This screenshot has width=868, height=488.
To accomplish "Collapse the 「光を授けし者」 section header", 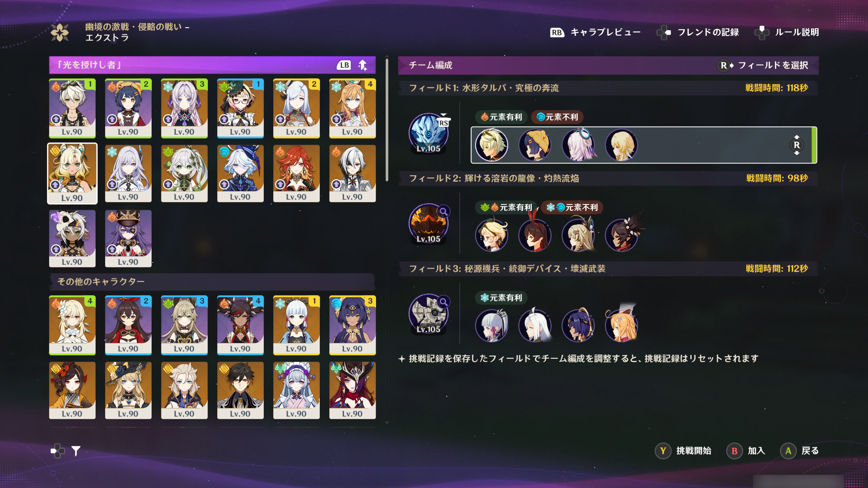I will [212, 65].
